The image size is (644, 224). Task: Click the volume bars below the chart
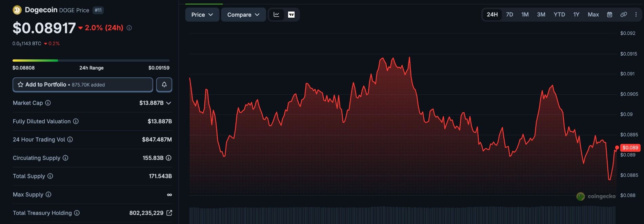pos(402,215)
